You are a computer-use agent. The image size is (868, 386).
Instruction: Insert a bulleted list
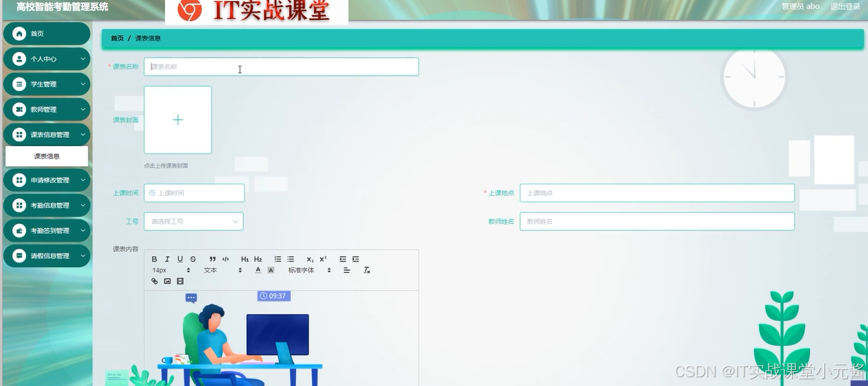[x=290, y=259]
